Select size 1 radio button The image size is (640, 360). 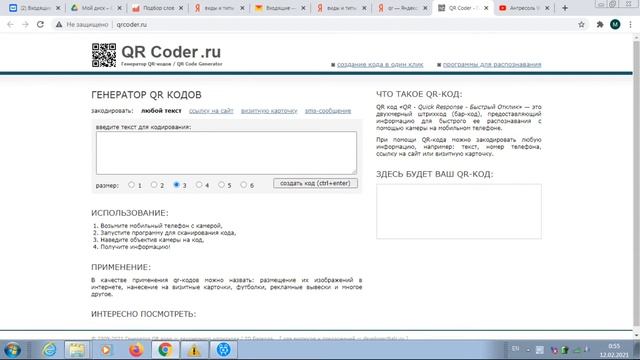[x=131, y=184]
